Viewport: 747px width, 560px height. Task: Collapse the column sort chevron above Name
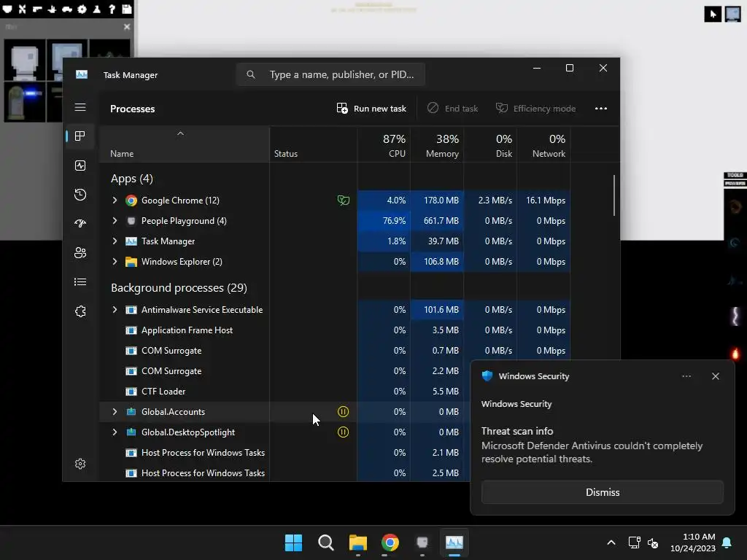tap(180, 134)
